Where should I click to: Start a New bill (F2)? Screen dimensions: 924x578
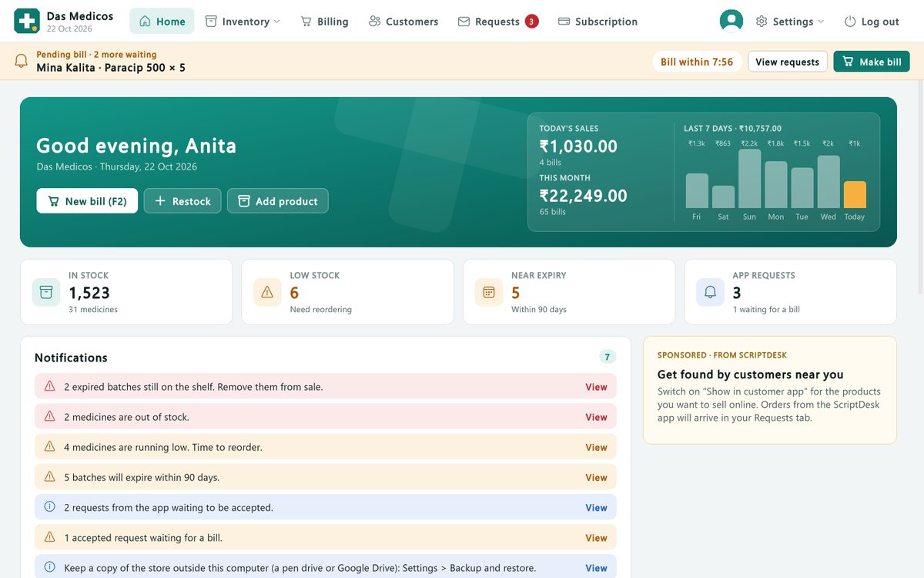[87, 201]
